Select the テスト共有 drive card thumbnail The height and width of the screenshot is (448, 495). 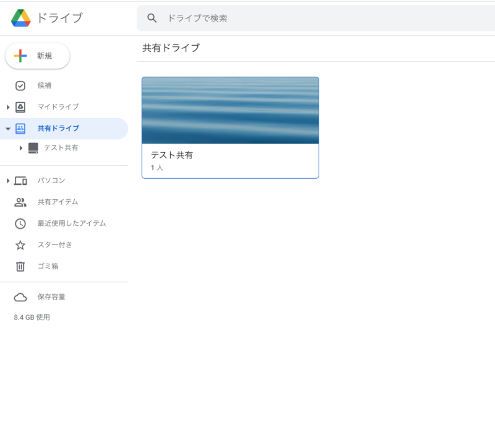[230, 111]
